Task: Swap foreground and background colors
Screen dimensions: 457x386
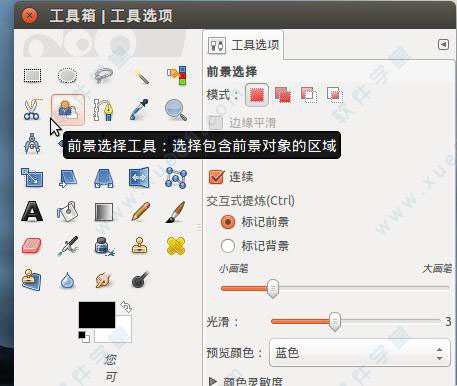Action: (x=126, y=306)
